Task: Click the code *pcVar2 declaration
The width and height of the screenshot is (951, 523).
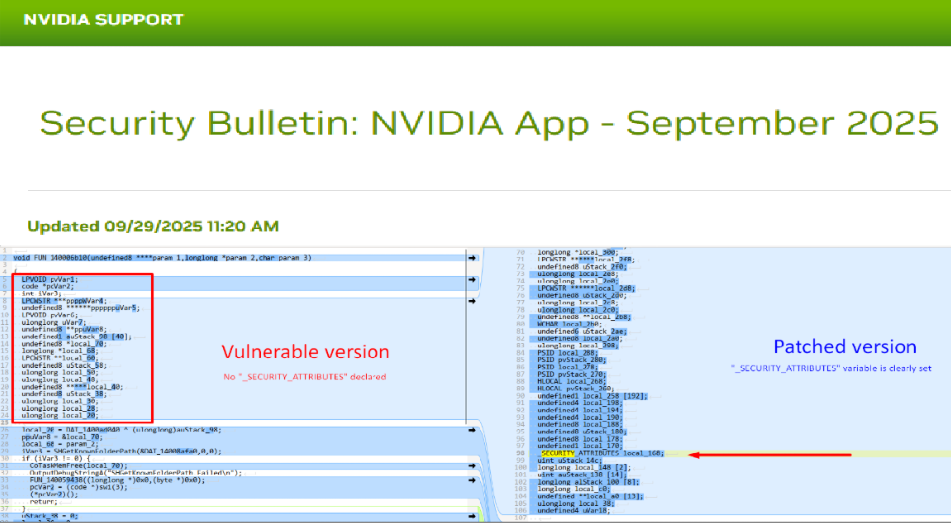Action: tap(47, 286)
